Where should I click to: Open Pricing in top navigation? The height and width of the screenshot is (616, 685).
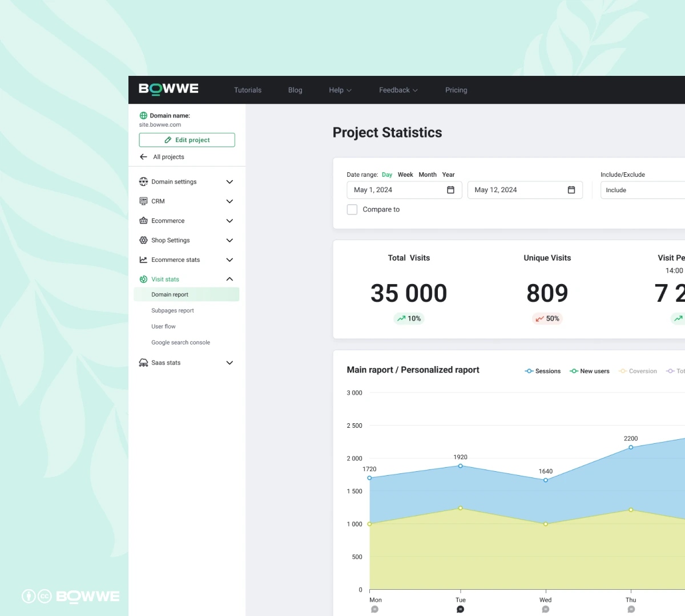(456, 90)
